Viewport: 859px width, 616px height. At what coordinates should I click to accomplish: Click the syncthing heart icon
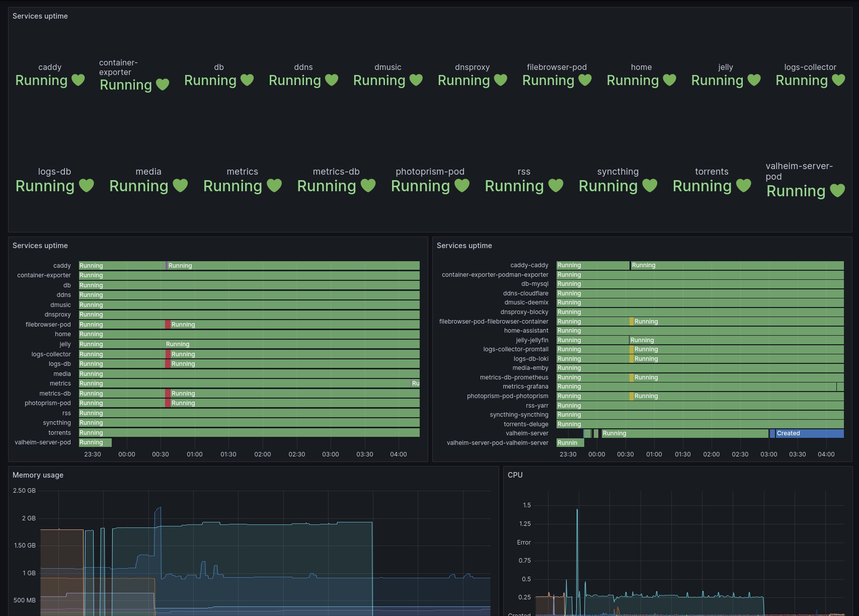point(650,186)
